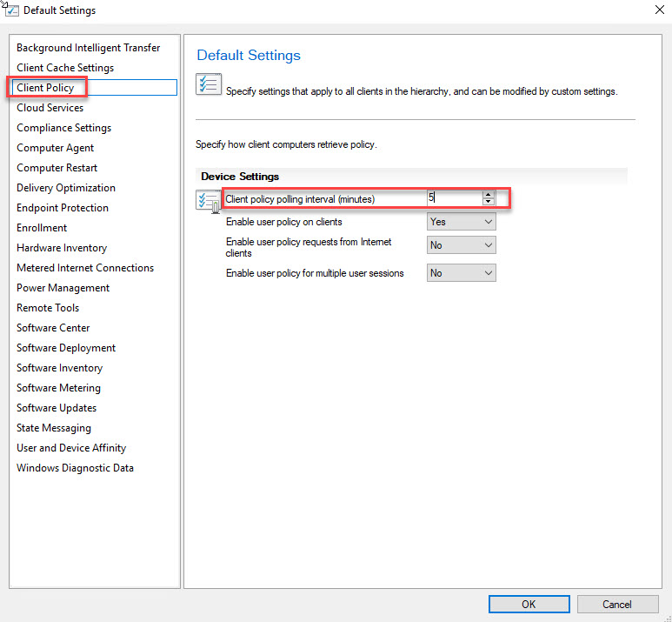
Task: Expand user policy requests from Internet dropdown
Action: point(461,245)
